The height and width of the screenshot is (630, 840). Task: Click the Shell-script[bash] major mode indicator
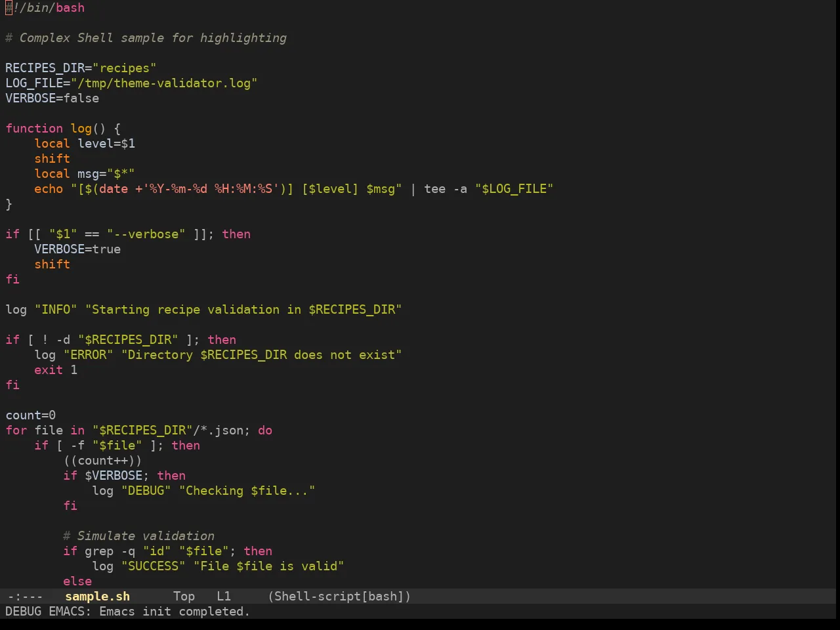coord(339,596)
